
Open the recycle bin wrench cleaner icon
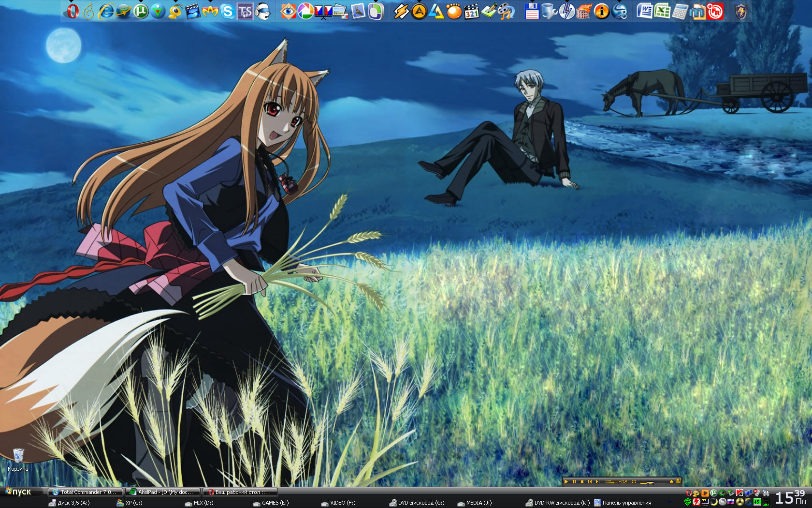pyautogui.click(x=549, y=11)
